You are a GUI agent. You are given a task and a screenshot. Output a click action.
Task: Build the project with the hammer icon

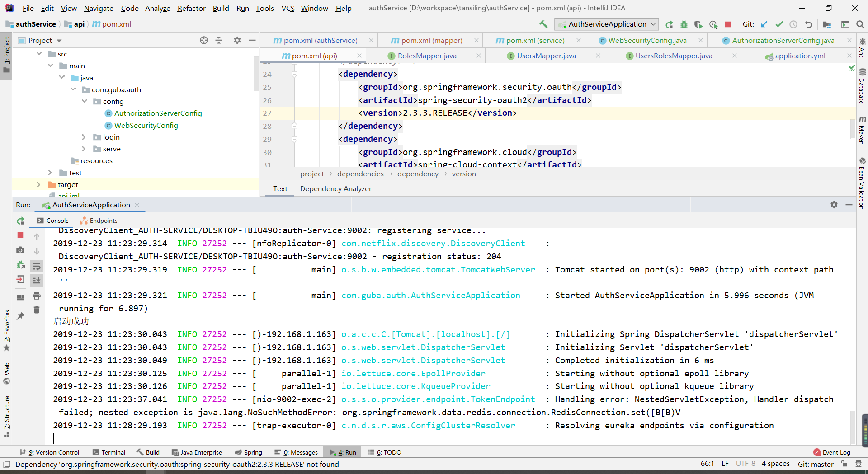click(x=543, y=24)
